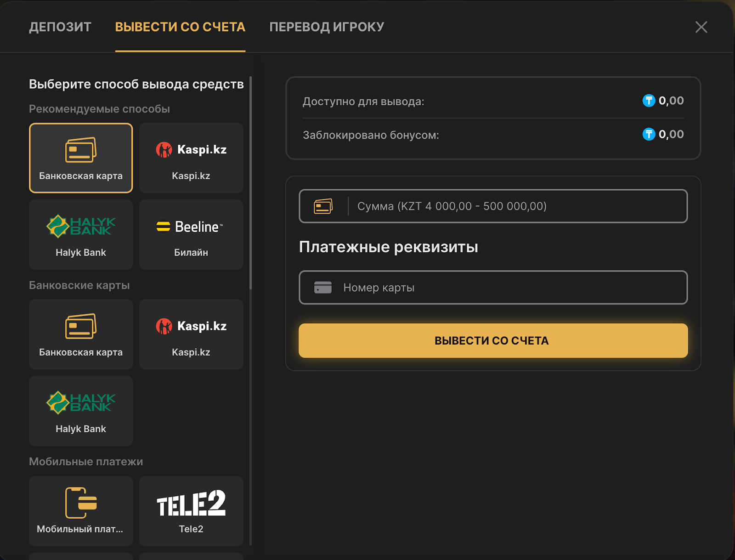Choose Kaspi.kz in recommended methods
Image resolution: width=735 pixels, height=560 pixels.
[191, 158]
